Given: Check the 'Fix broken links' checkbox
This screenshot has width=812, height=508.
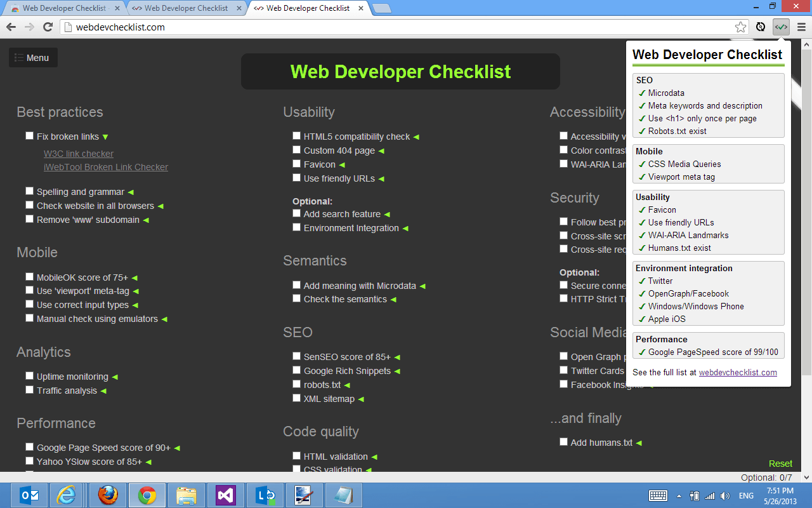Looking at the screenshot, I should tap(29, 135).
